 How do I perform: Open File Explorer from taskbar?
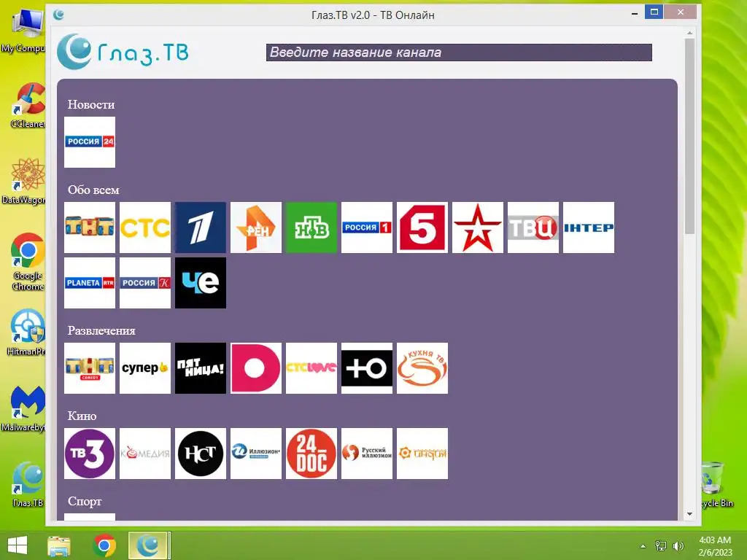point(59,545)
